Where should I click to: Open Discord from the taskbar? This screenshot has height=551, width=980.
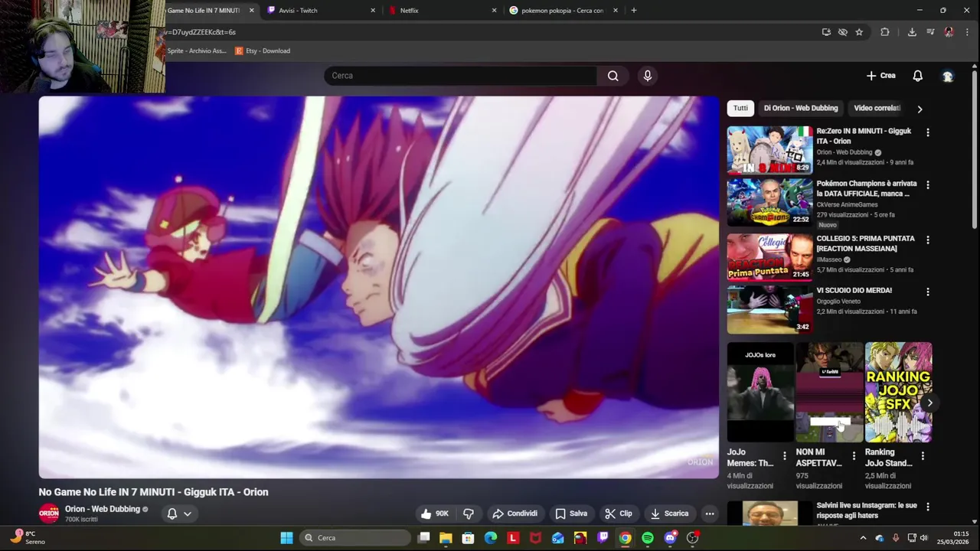tap(670, 538)
